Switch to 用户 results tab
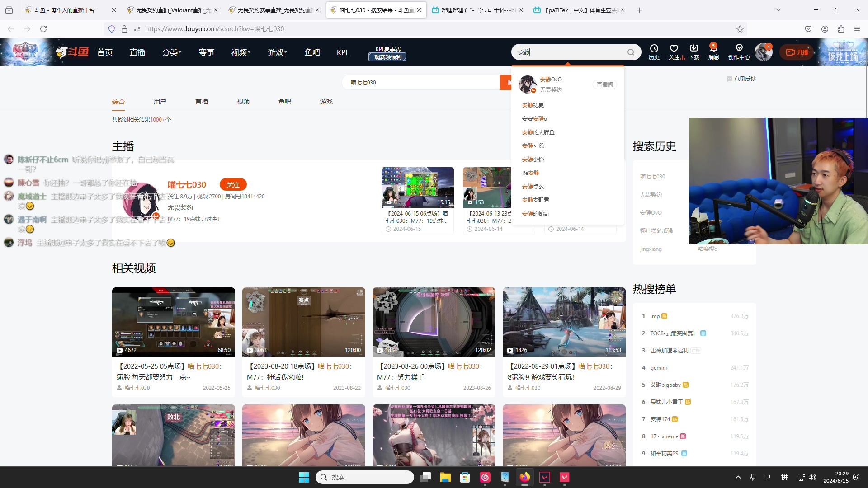 click(x=160, y=102)
